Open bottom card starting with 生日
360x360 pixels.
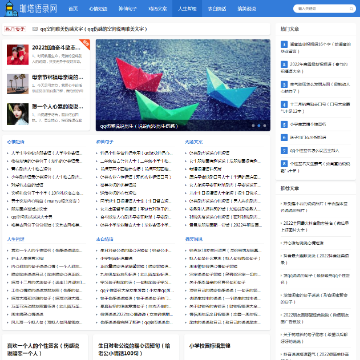(x=134, y=350)
